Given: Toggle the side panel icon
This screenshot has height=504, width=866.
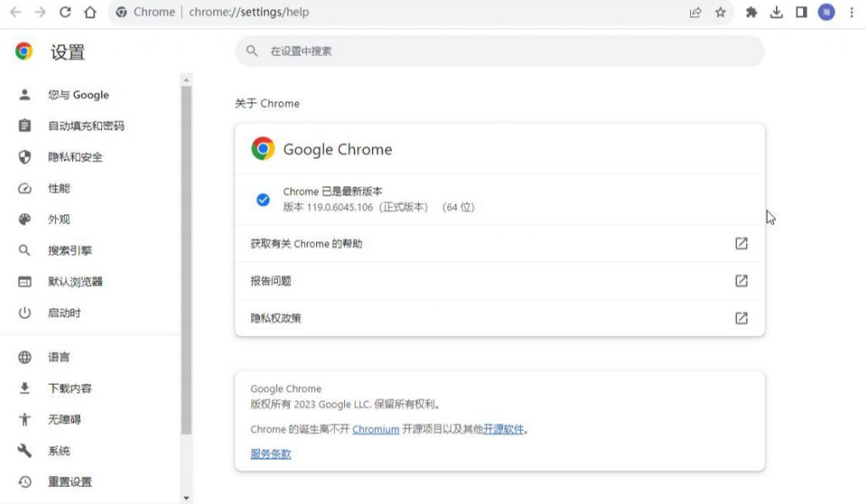Looking at the screenshot, I should click(x=801, y=13).
